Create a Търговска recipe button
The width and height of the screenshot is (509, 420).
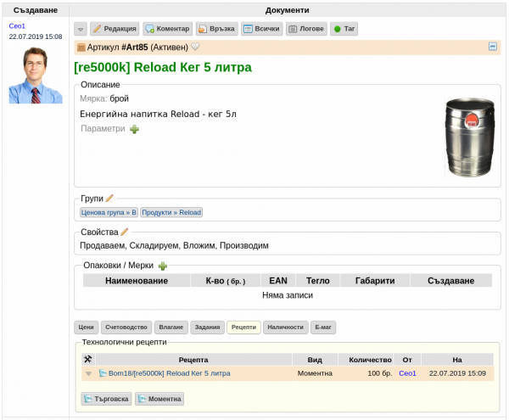tap(107, 399)
